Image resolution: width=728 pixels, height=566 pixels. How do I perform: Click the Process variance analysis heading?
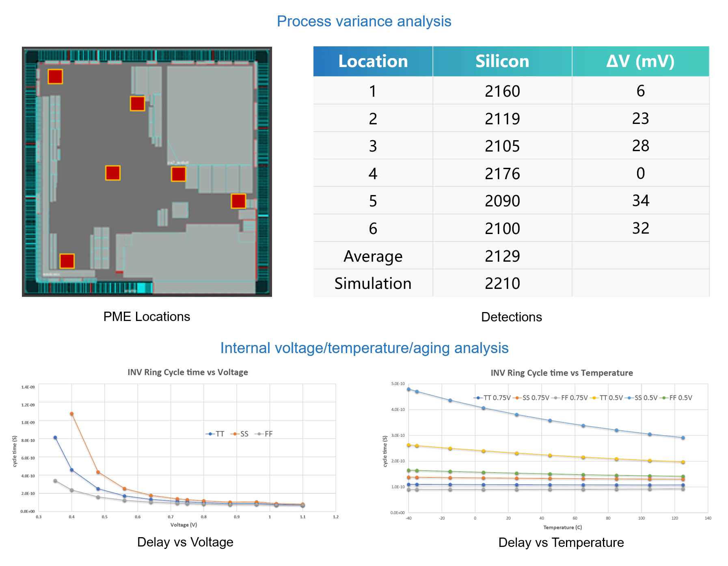(364, 21)
